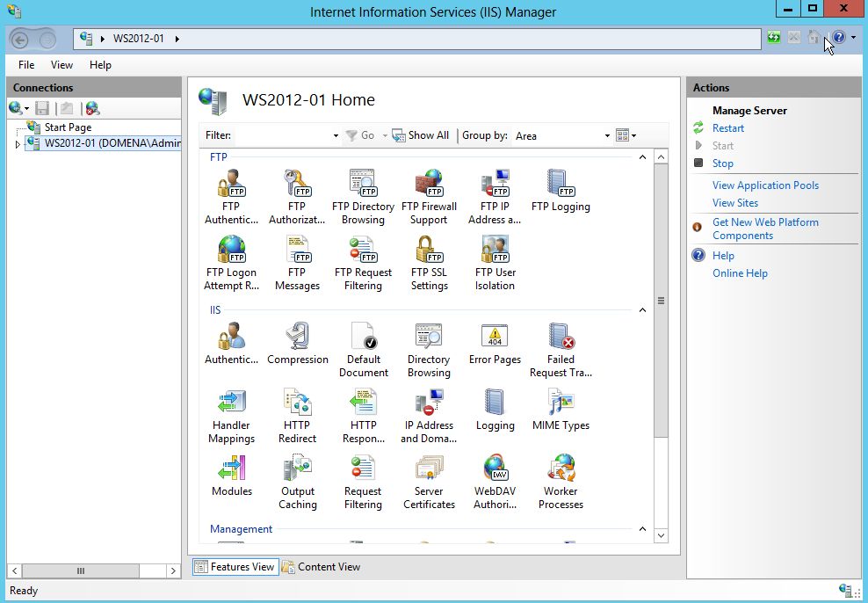Open HTTP Redirect feature
This screenshot has height=603, width=868.
tap(297, 416)
